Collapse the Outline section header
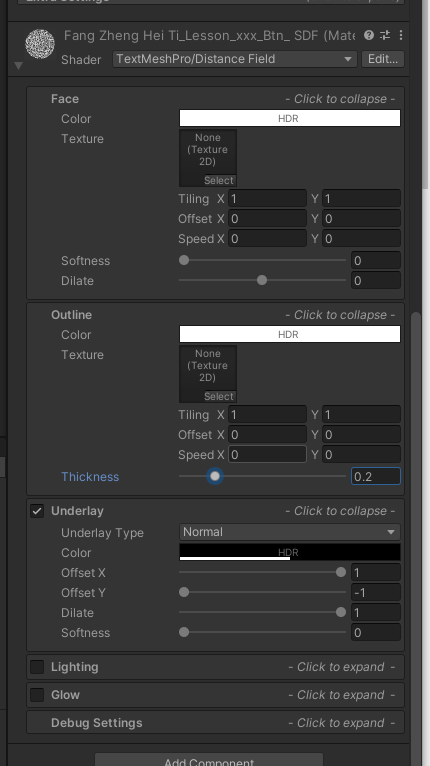Screen dimensions: 430x766 click(215, 315)
